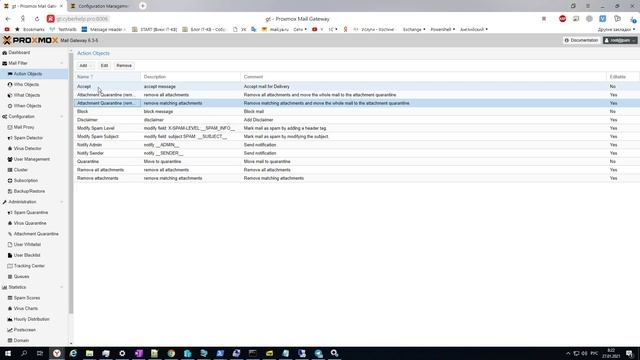Screen dimensions: 640x360
Task: Select the Modify Spam Subject row
Action: 357,136
